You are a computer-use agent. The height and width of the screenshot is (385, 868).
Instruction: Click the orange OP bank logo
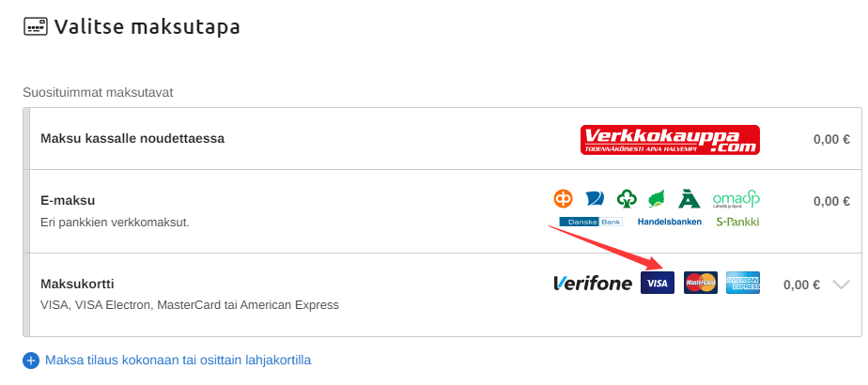click(563, 199)
